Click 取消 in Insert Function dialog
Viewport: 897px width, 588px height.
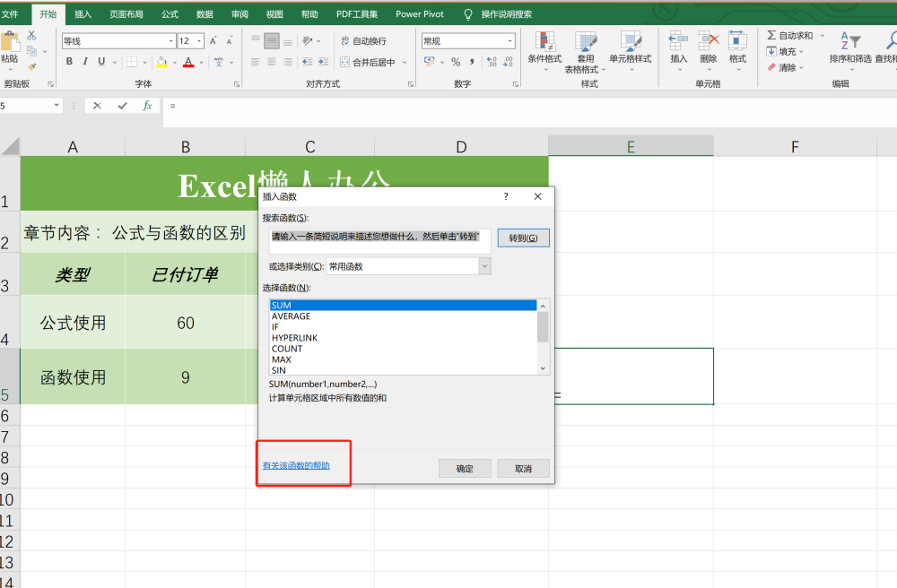pos(524,469)
